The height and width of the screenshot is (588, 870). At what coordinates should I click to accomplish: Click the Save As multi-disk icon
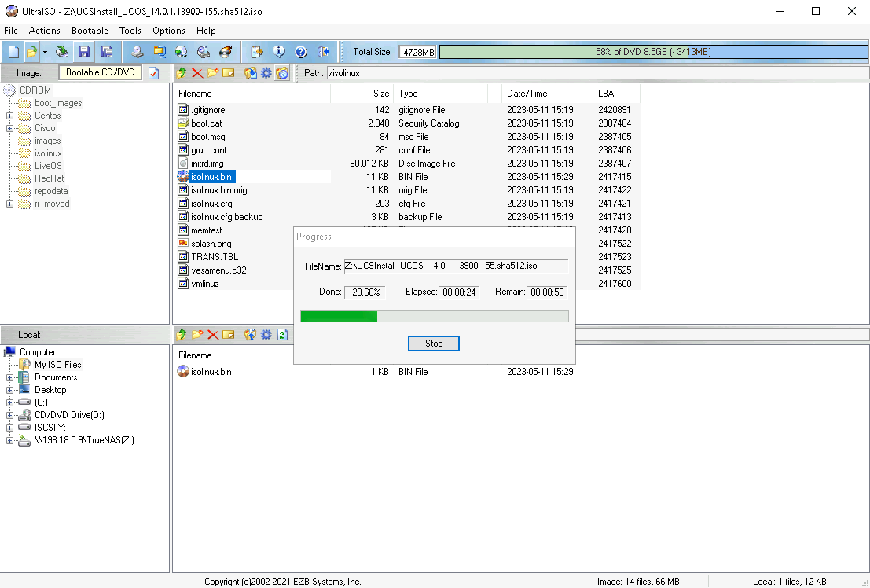click(106, 52)
